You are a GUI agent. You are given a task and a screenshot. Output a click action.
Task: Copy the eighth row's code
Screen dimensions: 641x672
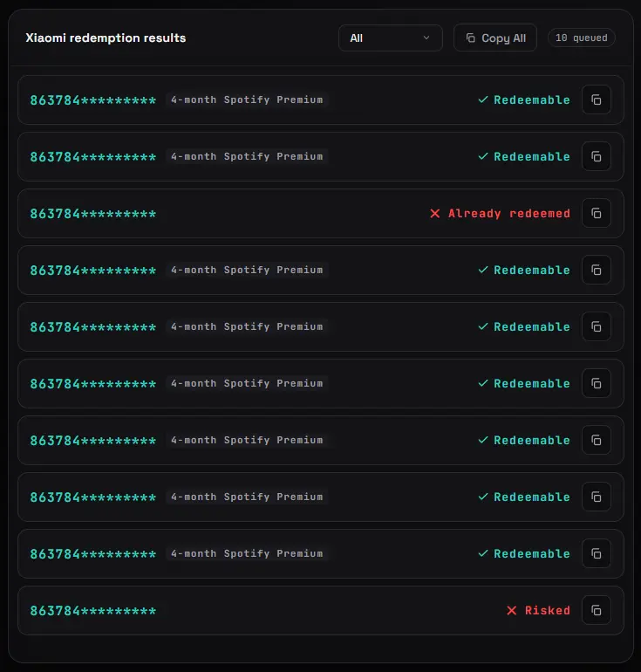[596, 497]
